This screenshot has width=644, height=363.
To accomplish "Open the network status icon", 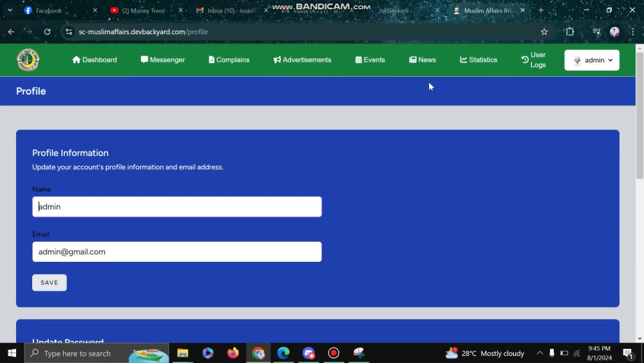I will coord(576,353).
